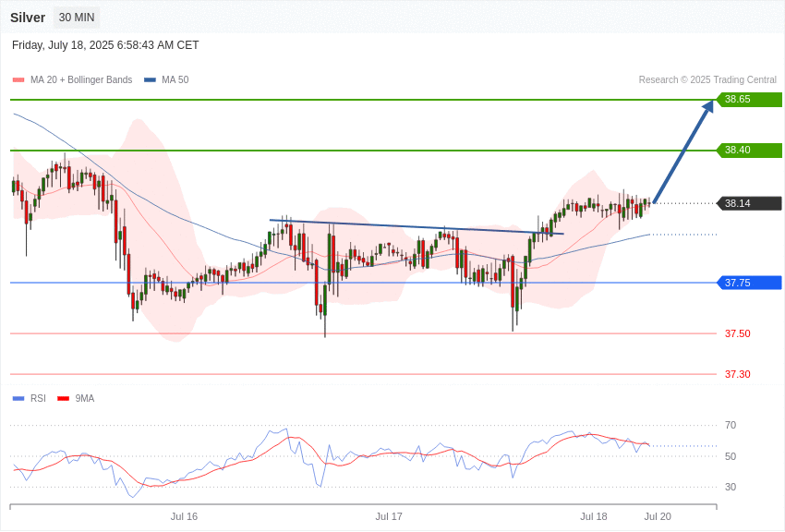Click the blue 37.75 pivot price tag
This screenshot has height=532, width=785.
[750, 283]
